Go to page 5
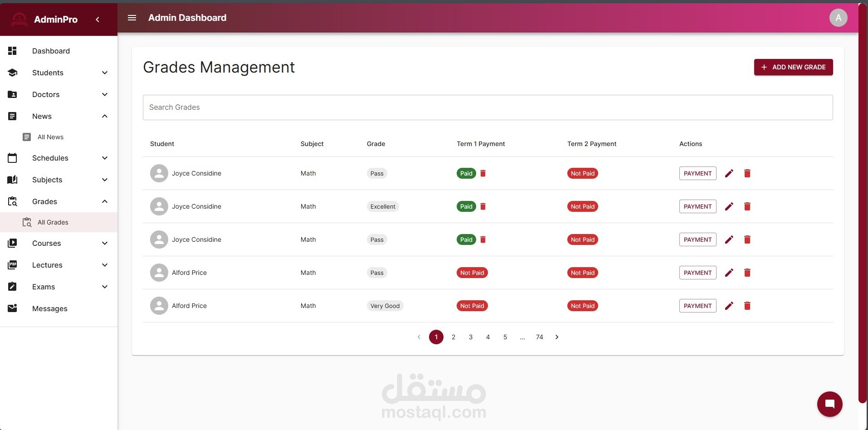The image size is (868, 430). 505,337
